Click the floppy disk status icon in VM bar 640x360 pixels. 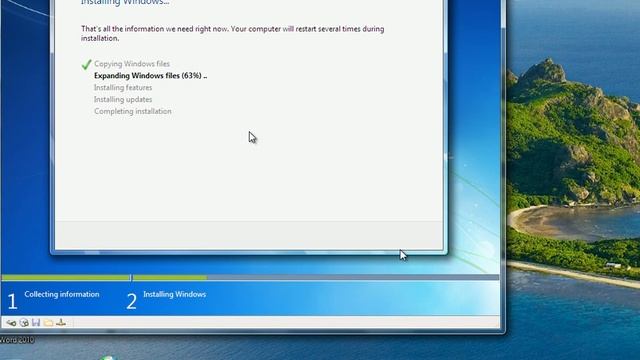36,322
